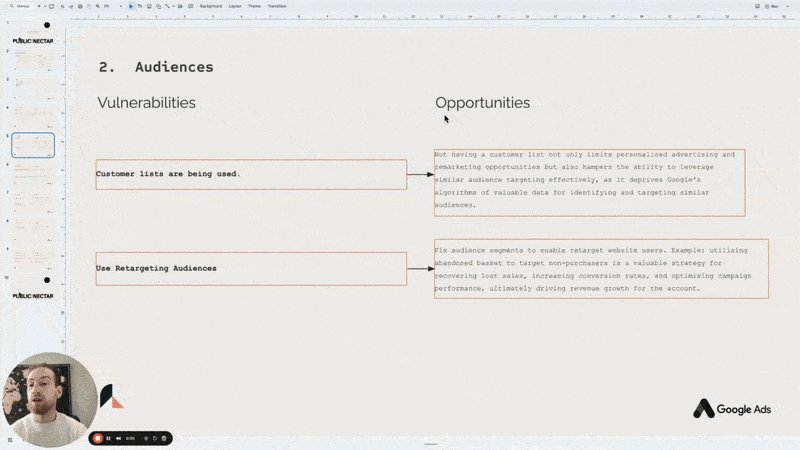This screenshot has width=800, height=450.
Task: Select the text box tool
Action: pyautogui.click(x=139, y=6)
